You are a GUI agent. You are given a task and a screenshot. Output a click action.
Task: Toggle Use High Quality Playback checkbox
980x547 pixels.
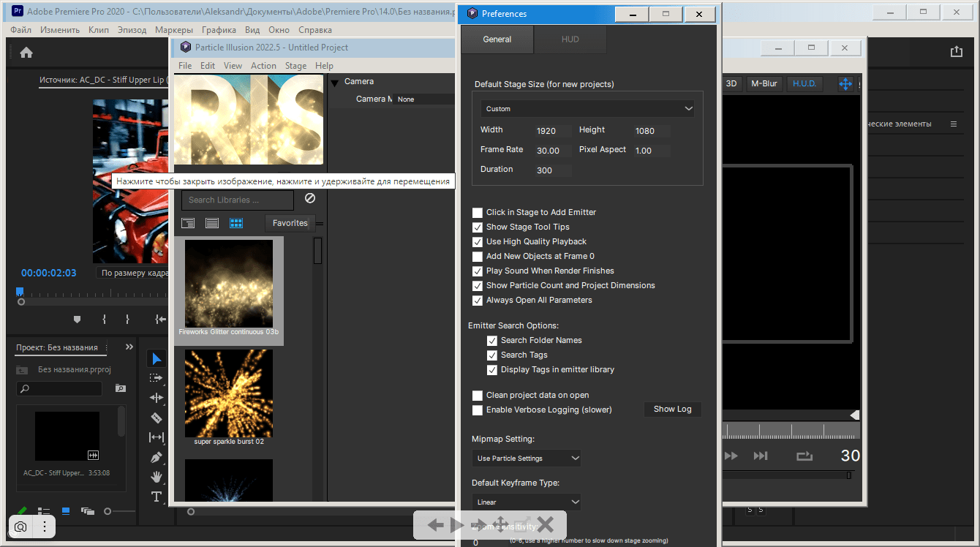point(478,242)
